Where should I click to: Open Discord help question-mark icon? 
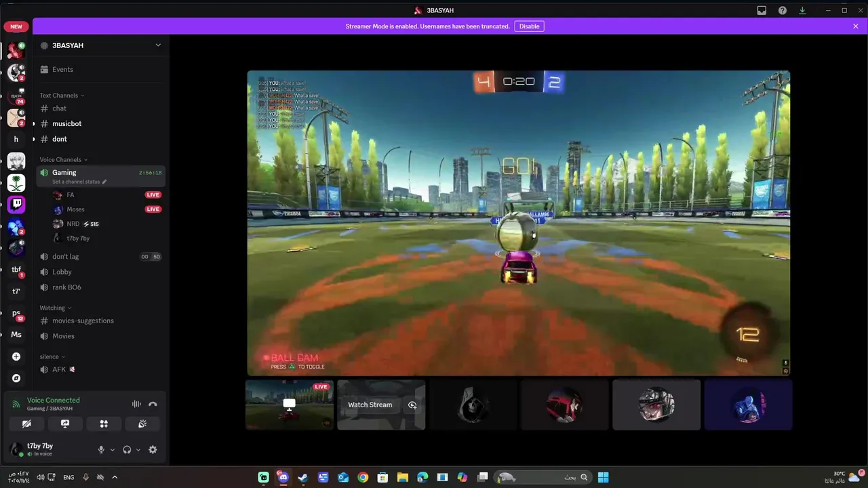pyautogui.click(x=782, y=10)
